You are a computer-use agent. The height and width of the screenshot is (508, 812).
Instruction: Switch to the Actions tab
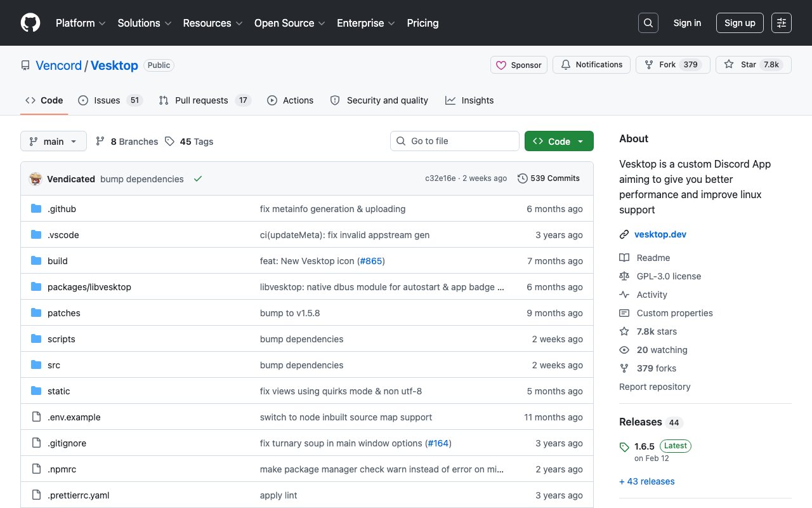click(x=291, y=100)
